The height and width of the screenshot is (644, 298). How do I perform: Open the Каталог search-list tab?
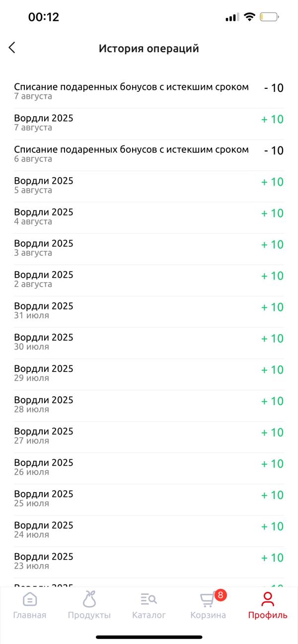[149, 605]
